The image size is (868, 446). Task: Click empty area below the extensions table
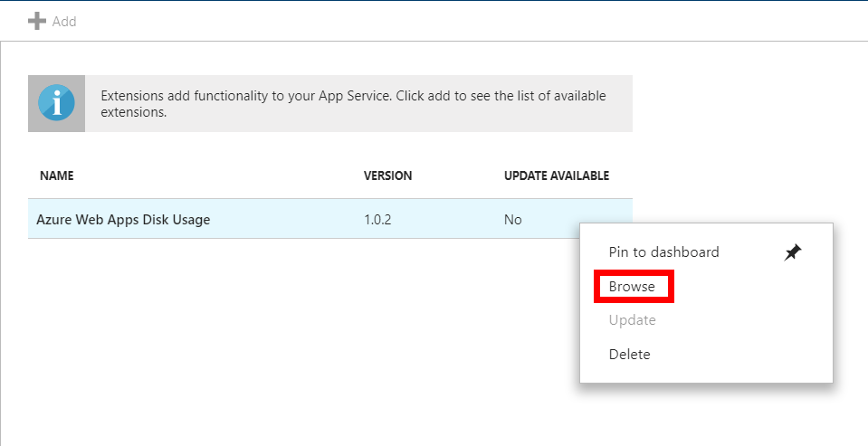coord(272,344)
